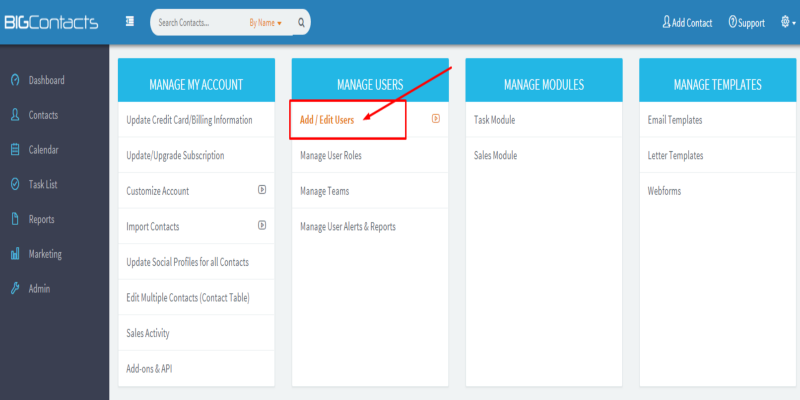Open Reports in the sidebar
800x400 pixels.
(41, 219)
